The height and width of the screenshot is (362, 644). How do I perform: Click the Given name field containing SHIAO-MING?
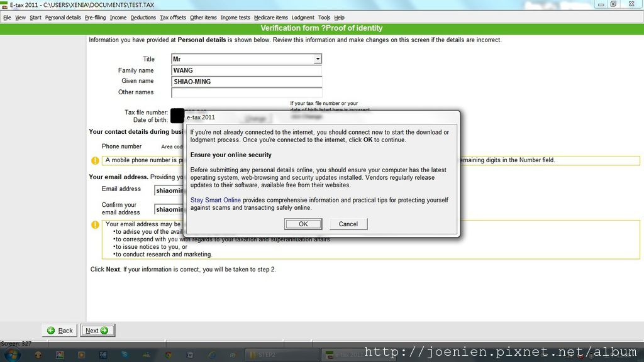click(x=247, y=82)
